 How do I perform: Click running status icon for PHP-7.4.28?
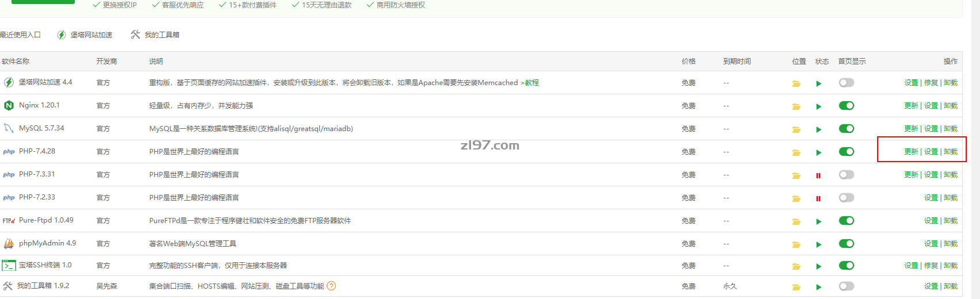(x=818, y=152)
